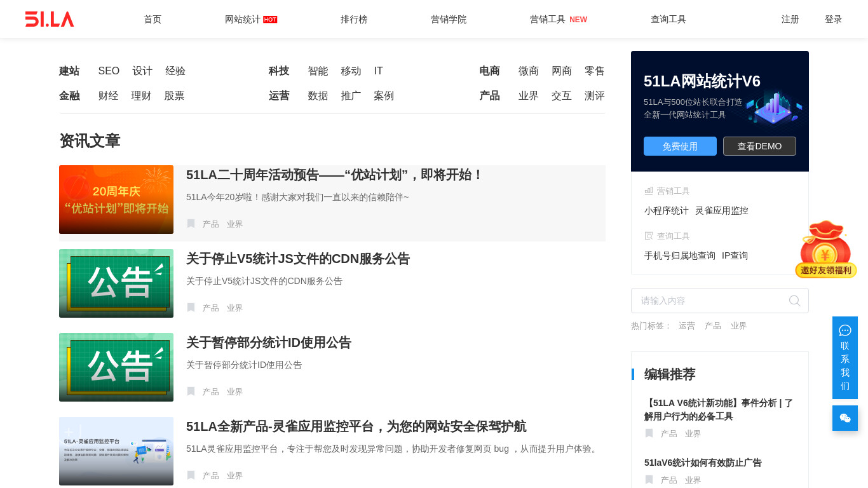This screenshot has height=488, width=868.
Task: Open 营销学院 in top navigation
Action: pos(449,19)
